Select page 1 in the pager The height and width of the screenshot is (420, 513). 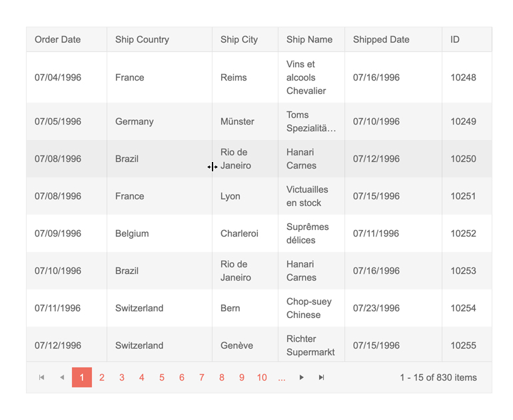tap(82, 377)
